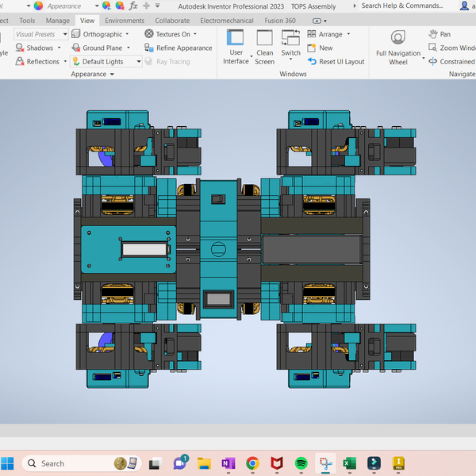Open the Electromechanical ribbon tab
Image resolution: width=476 pixels, height=476 pixels.
click(227, 21)
